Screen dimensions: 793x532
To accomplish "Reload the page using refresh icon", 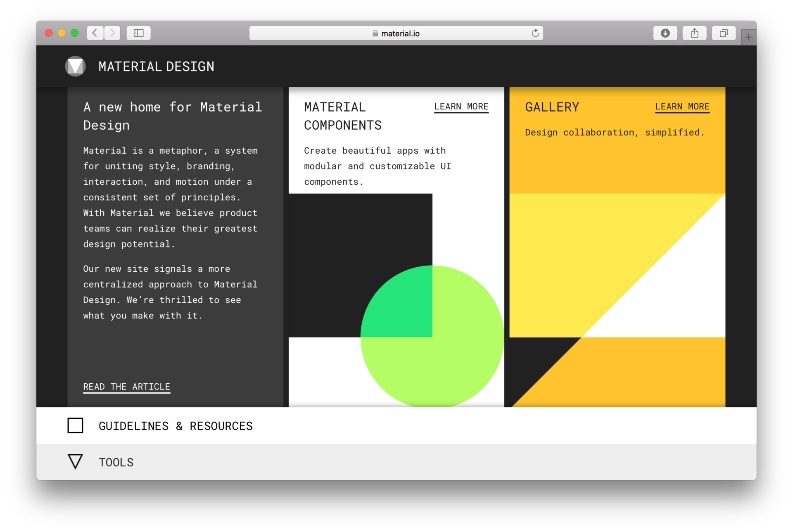I will [535, 33].
